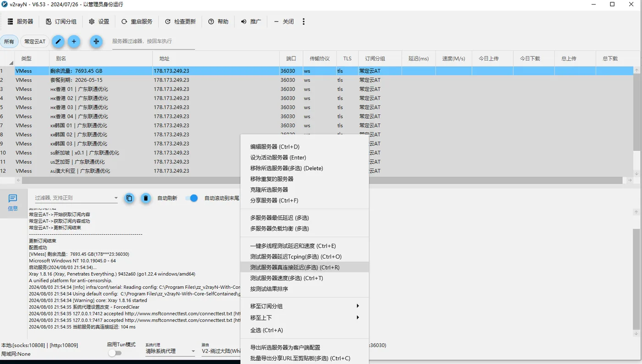Expand the 移至上下 submenu
The height and width of the screenshot is (364, 642).
click(304, 318)
